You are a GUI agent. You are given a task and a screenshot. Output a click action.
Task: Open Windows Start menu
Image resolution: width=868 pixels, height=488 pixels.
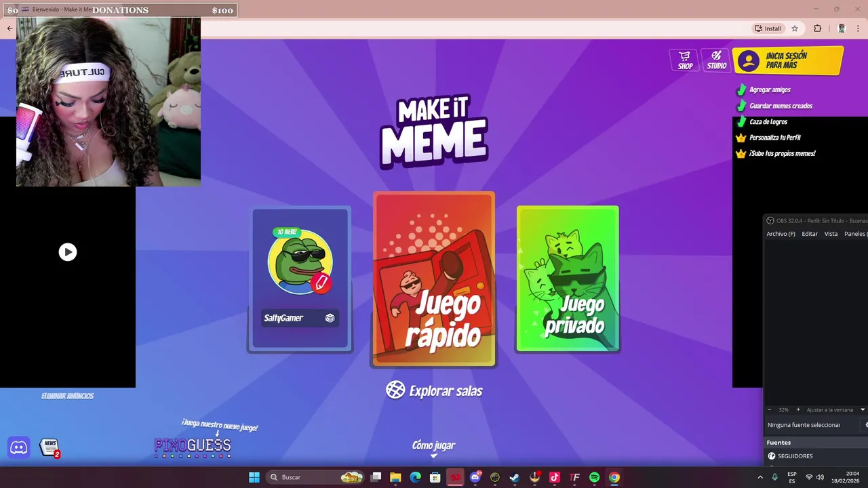click(x=254, y=477)
